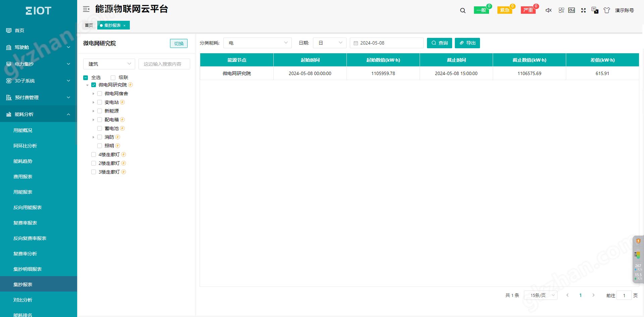Enable the 级联 checkbox
The height and width of the screenshot is (317, 644).
tap(113, 78)
